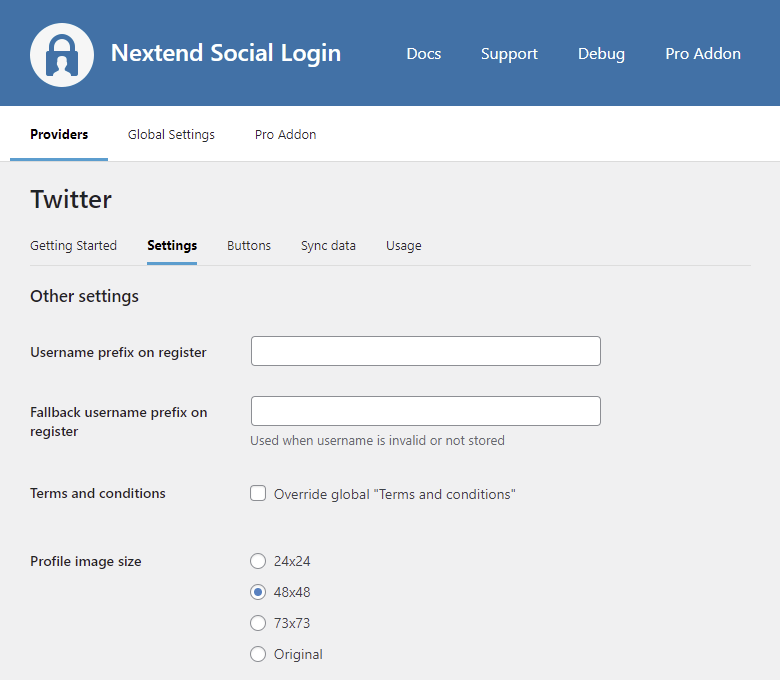Image resolution: width=780 pixels, height=680 pixels.
Task: Enable Override global Terms and conditions checkbox
Action: click(258, 493)
